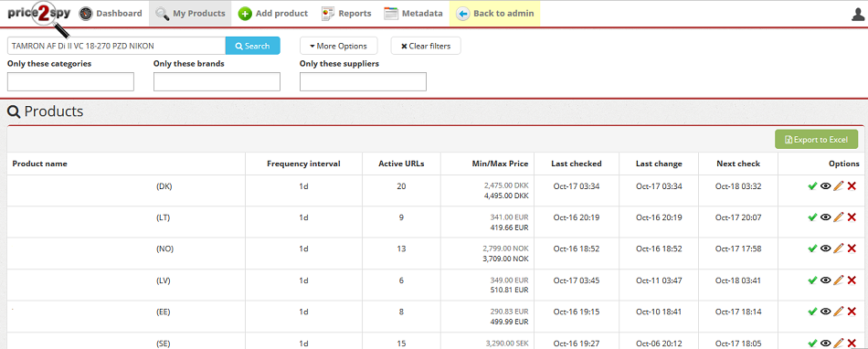Click the Next check column header
This screenshot has width=868, height=349.
pos(738,164)
